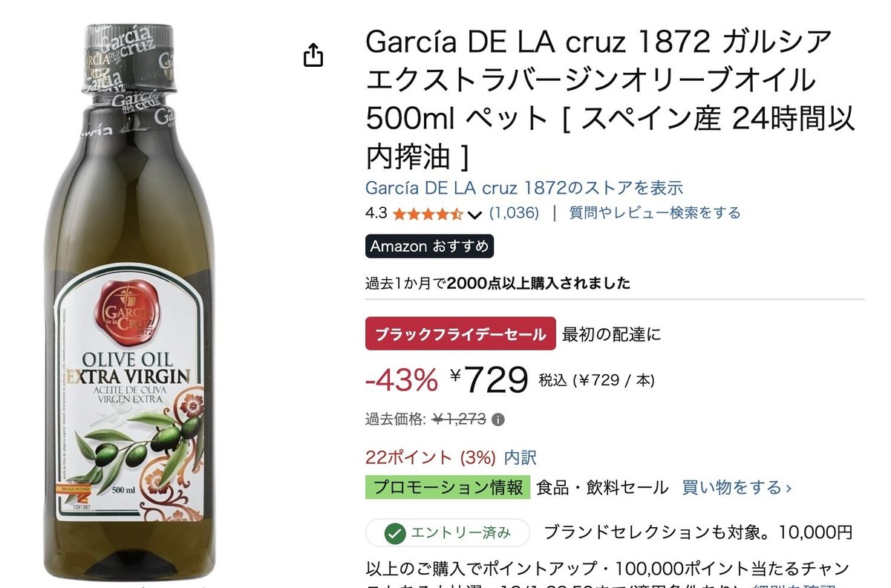The height and width of the screenshot is (588, 891).
Task: Click the -43% discount label
Action: [x=402, y=380]
